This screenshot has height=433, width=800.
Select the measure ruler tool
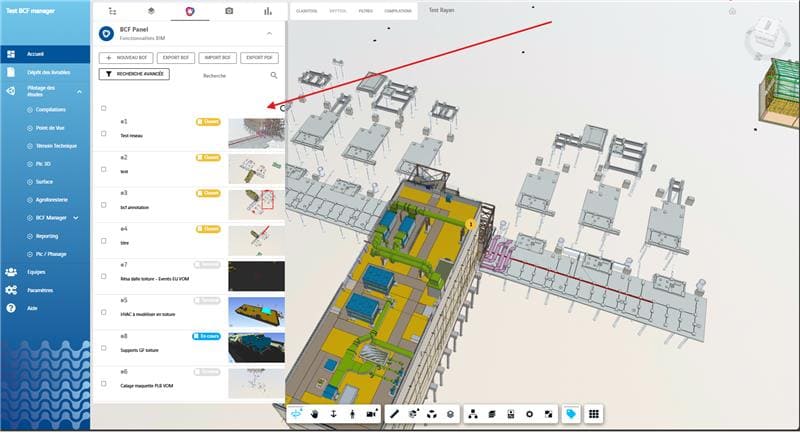coord(394,413)
